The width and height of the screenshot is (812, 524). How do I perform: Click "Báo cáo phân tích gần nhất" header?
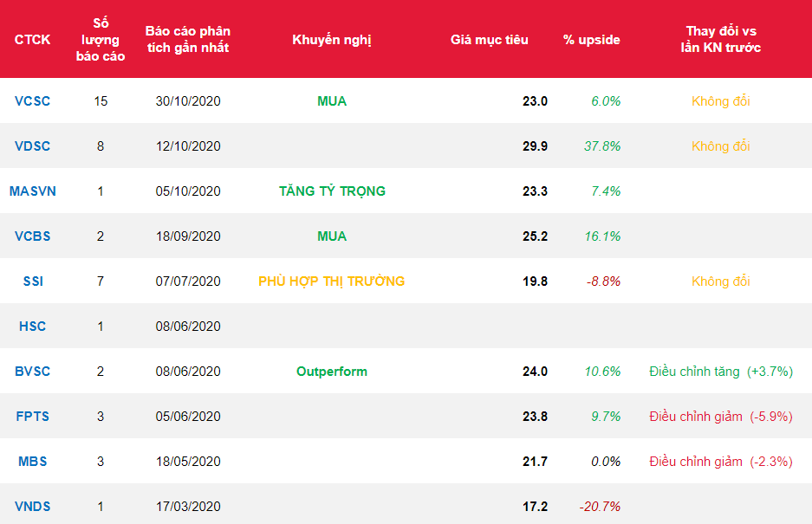click(x=188, y=40)
